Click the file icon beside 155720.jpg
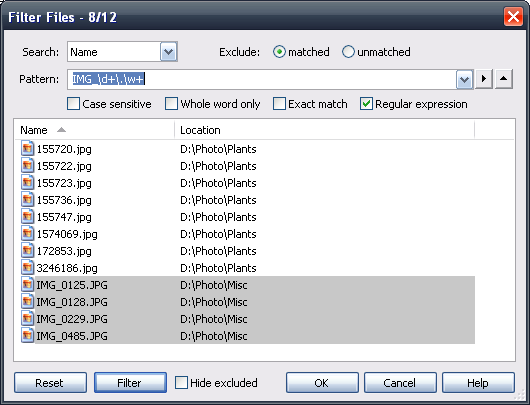Image resolution: width=530 pixels, height=405 pixels. pos(27,149)
